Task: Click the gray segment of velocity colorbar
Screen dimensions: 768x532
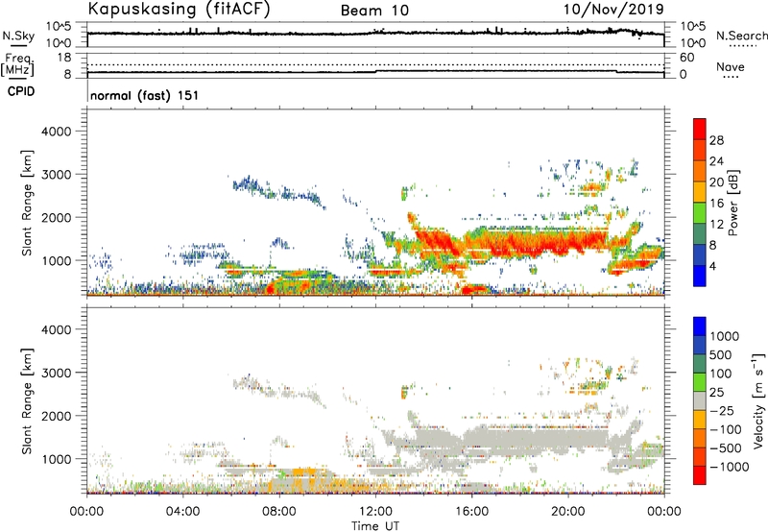Action: 700,400
